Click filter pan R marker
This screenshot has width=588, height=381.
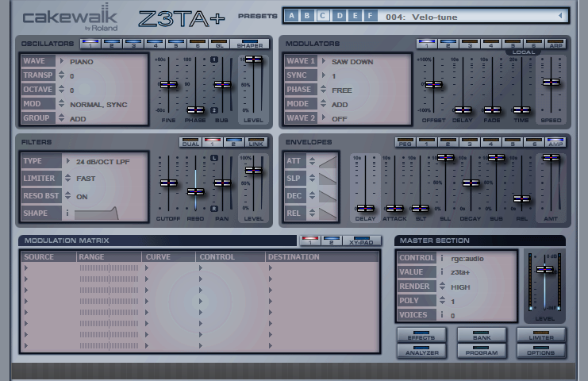click(213, 209)
